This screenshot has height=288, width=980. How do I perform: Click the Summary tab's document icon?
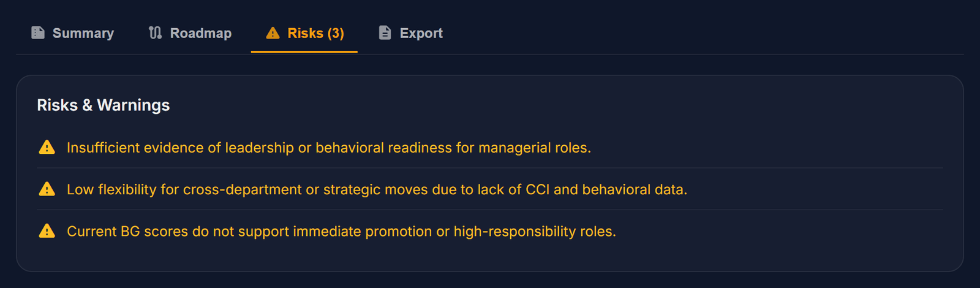coord(38,33)
